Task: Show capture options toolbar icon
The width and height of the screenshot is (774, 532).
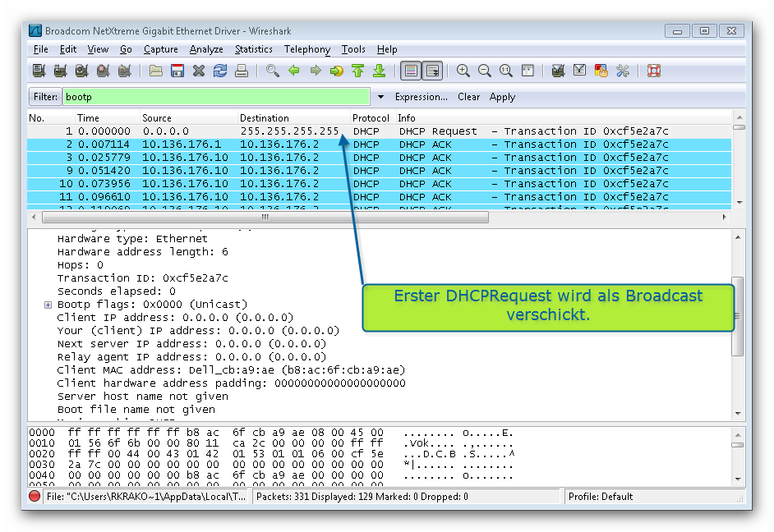Action: tap(60, 71)
